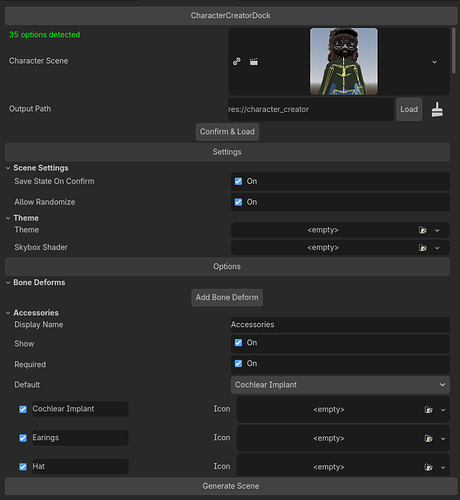Disable Save State On Confirm checkbox
The image size is (460, 500).
pyautogui.click(x=238, y=181)
